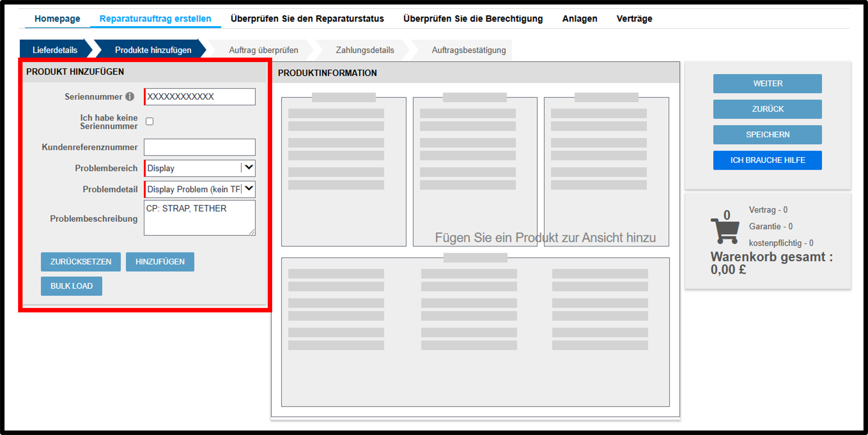Click the ZURÜCK button
This screenshot has width=868, height=435.
768,109
